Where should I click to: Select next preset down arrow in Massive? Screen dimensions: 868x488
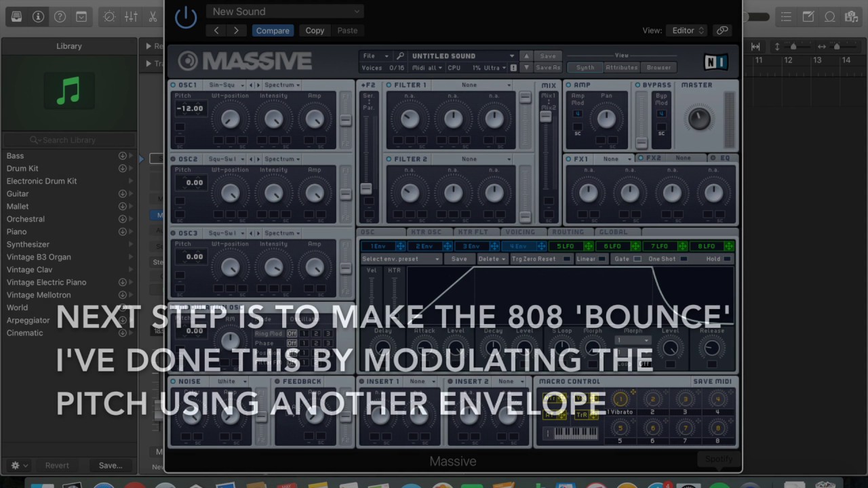coord(526,68)
